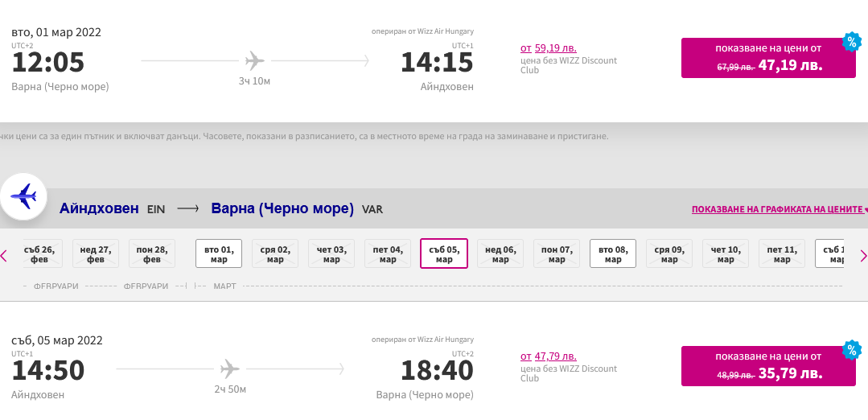Select the пон 28, фев date tab

pos(152,254)
